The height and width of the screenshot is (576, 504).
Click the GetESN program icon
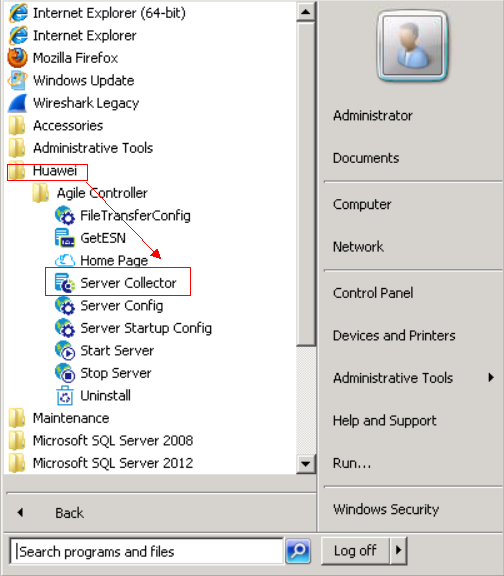(65, 238)
